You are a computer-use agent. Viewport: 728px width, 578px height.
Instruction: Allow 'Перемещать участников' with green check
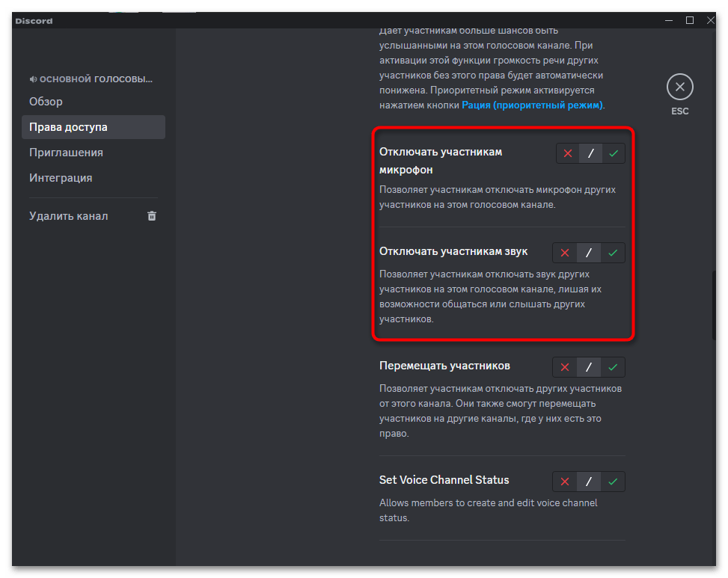pyautogui.click(x=613, y=367)
